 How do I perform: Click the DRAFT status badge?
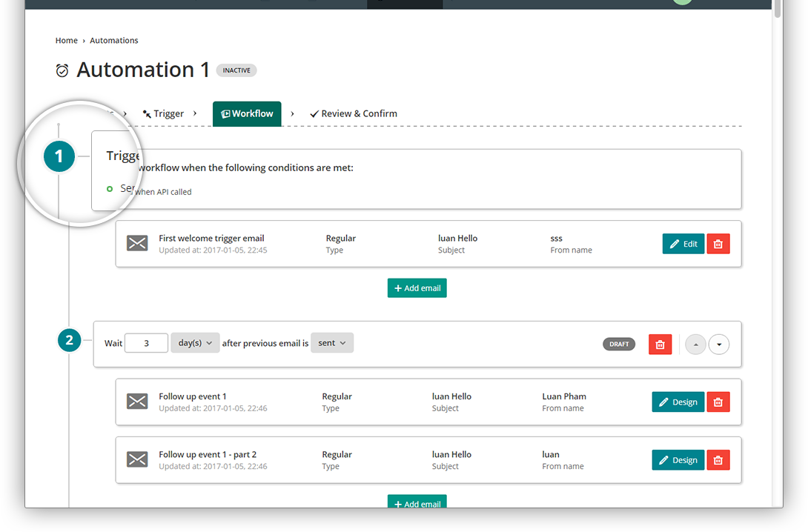point(619,344)
